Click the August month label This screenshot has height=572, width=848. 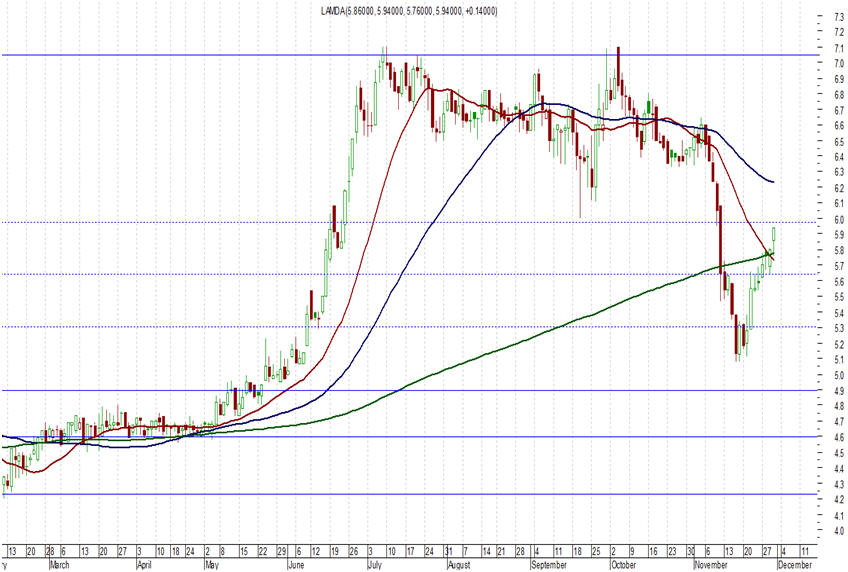coord(459,565)
